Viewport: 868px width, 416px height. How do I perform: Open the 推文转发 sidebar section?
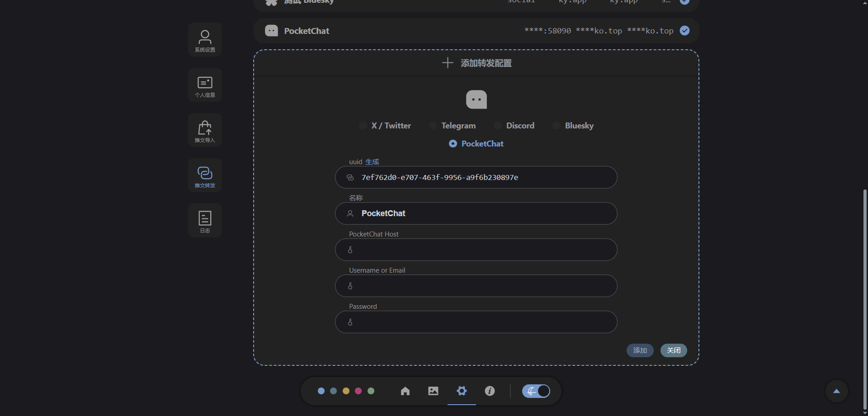205,175
